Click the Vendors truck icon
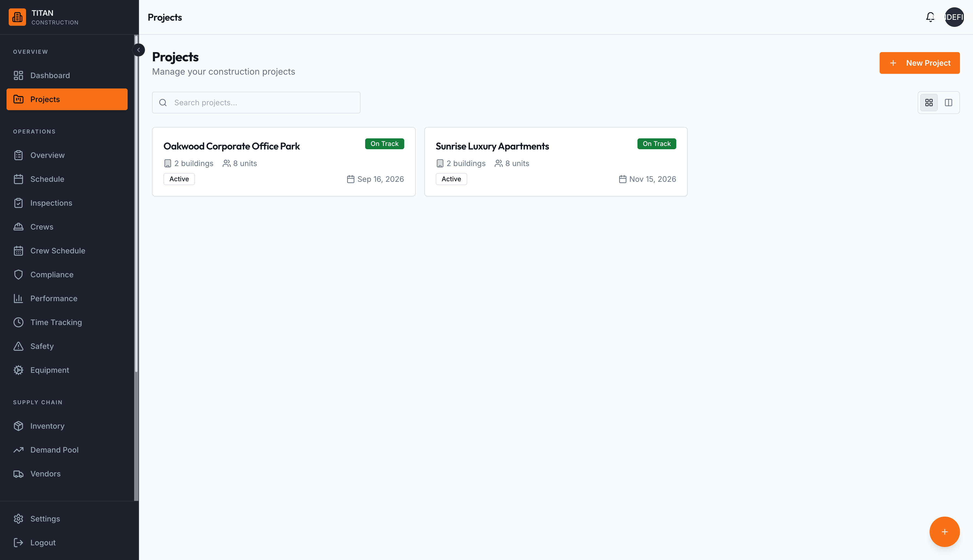This screenshot has height=560, width=973. tap(18, 473)
